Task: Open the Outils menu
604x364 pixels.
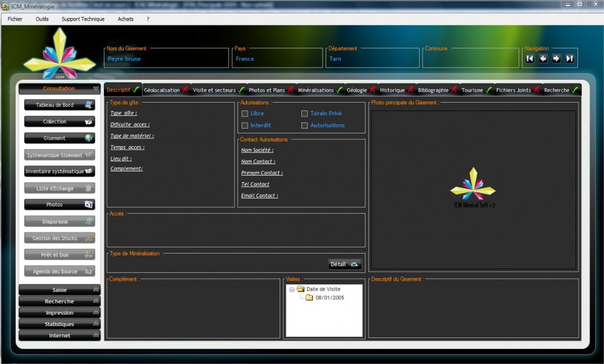Action: point(42,19)
